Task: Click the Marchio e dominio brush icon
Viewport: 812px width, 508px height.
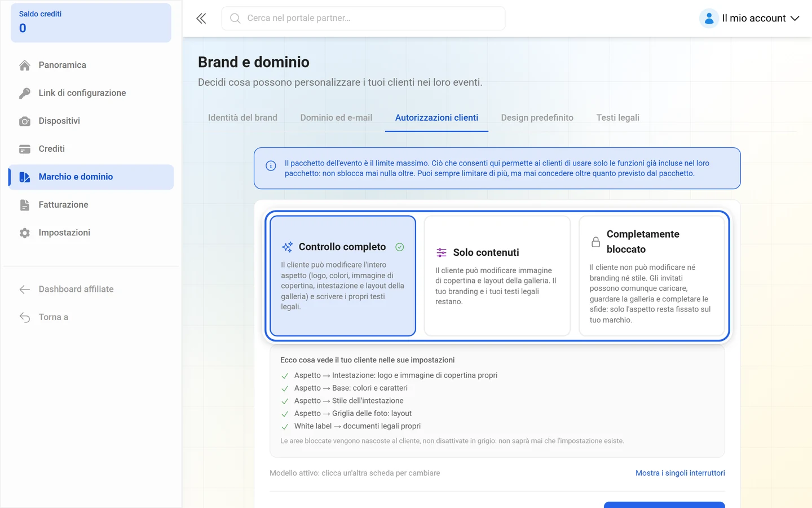Action: [25, 177]
